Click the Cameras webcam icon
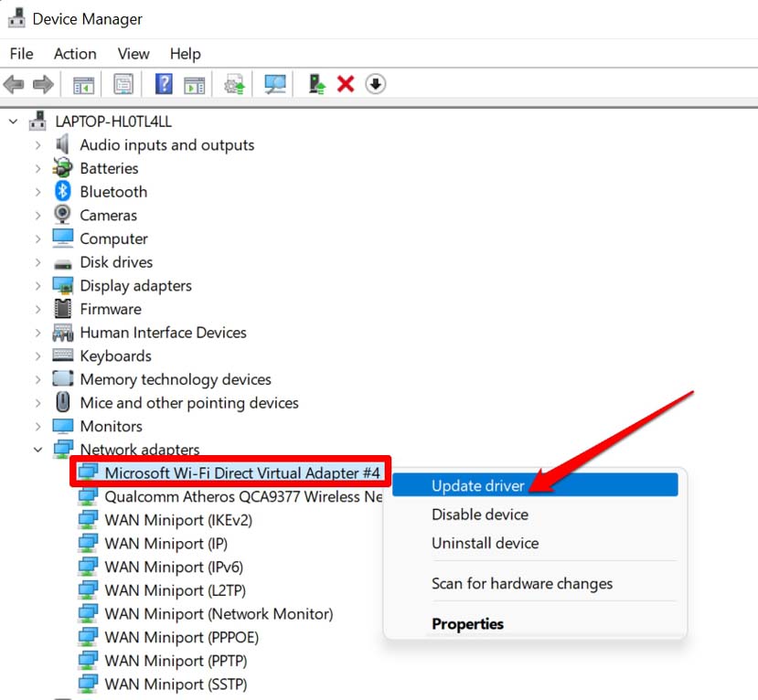 [x=62, y=215]
